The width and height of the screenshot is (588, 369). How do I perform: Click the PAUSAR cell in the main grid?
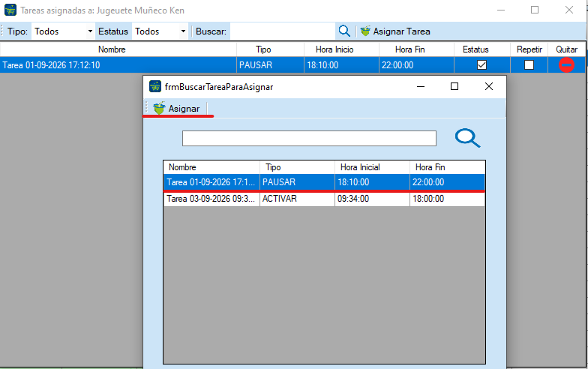tap(270, 65)
